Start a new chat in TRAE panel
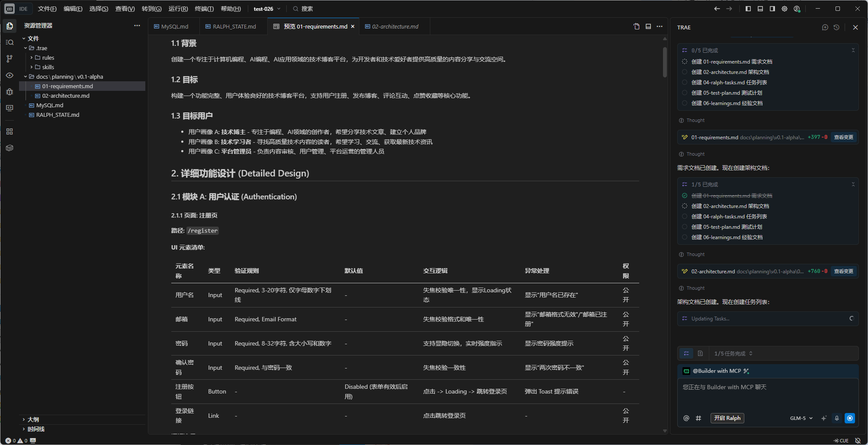Screen dimensions: 868x445 click(825, 27)
